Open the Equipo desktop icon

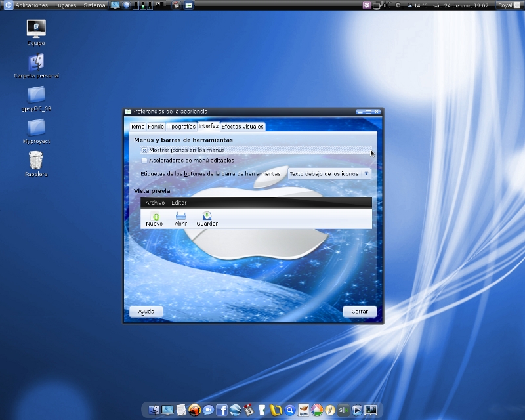click(x=36, y=33)
